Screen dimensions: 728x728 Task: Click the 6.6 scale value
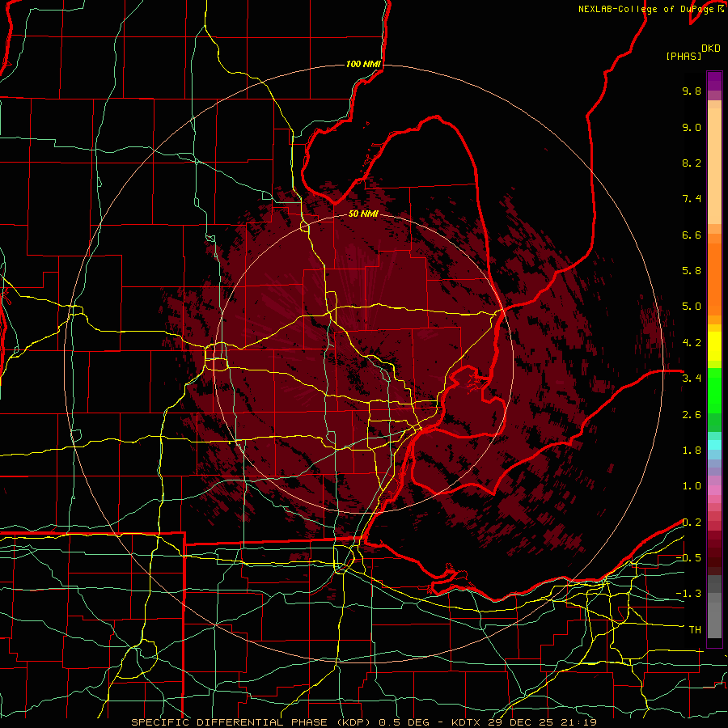click(692, 235)
